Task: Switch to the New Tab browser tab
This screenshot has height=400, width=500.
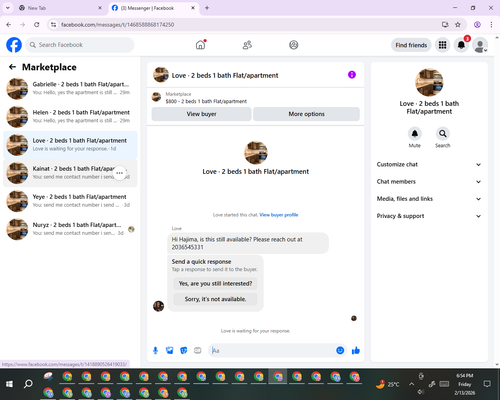Action: click(61, 8)
